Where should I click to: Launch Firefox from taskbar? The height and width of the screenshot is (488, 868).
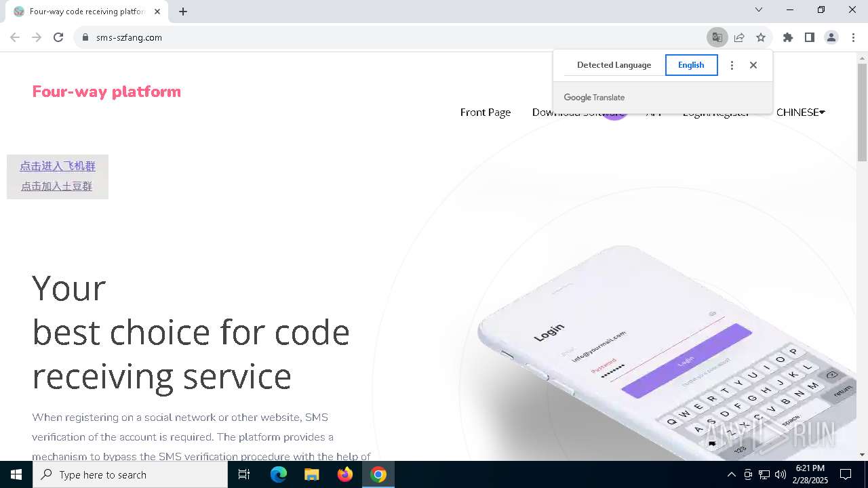[345, 474]
